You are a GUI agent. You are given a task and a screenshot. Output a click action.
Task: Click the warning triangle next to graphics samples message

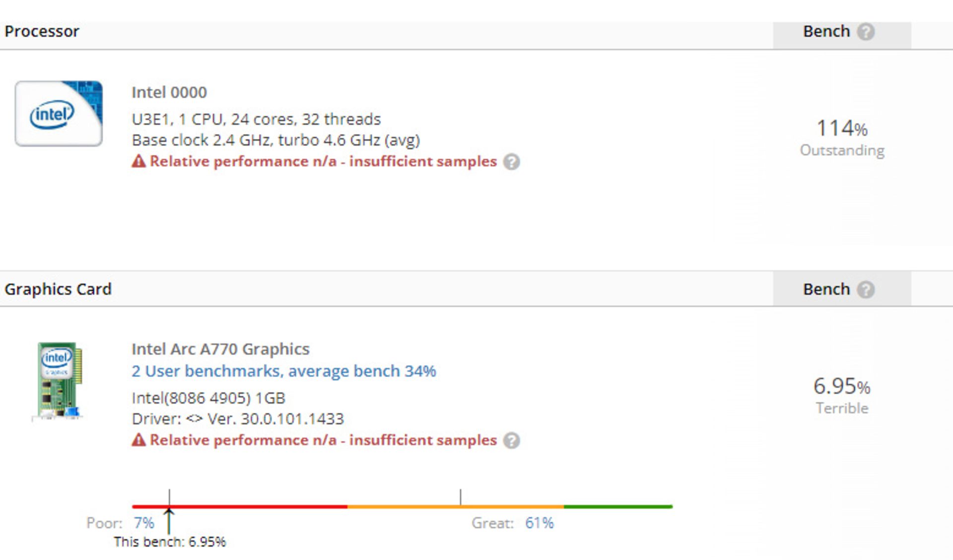coord(138,440)
